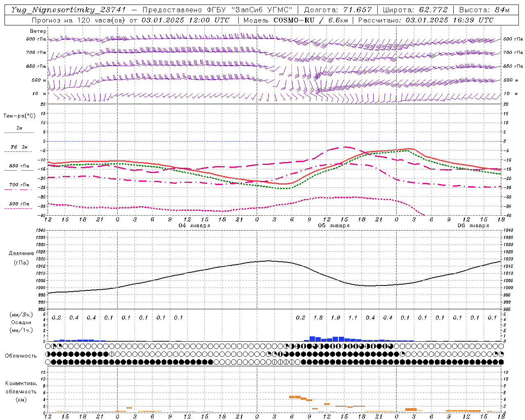Click the 06 января date label
This screenshot has width=525, height=420.
(x=473, y=226)
